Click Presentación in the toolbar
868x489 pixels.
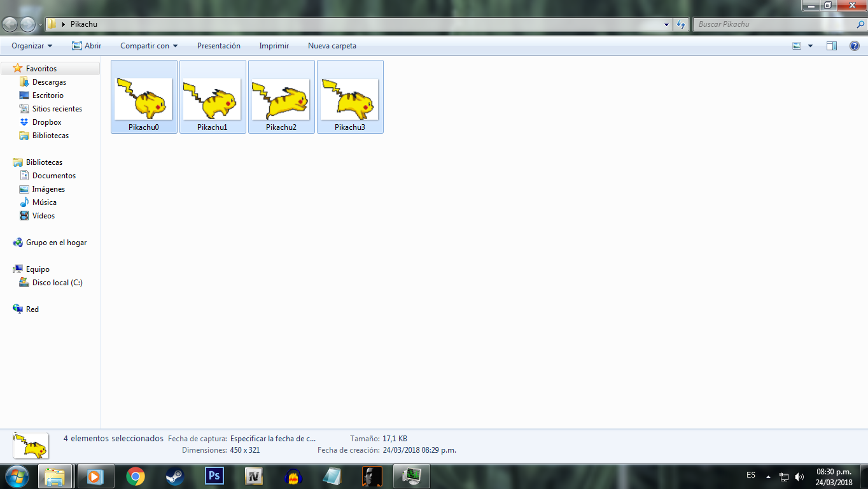219,46
